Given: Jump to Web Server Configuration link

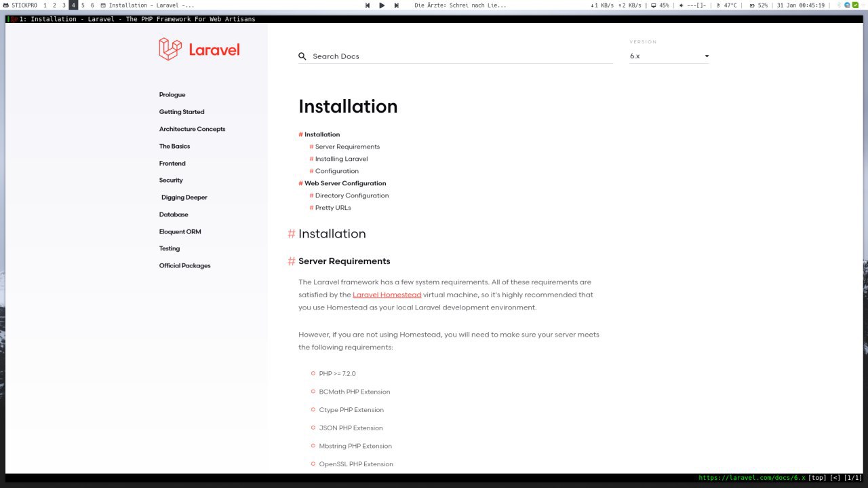Looking at the screenshot, I should 345,183.
